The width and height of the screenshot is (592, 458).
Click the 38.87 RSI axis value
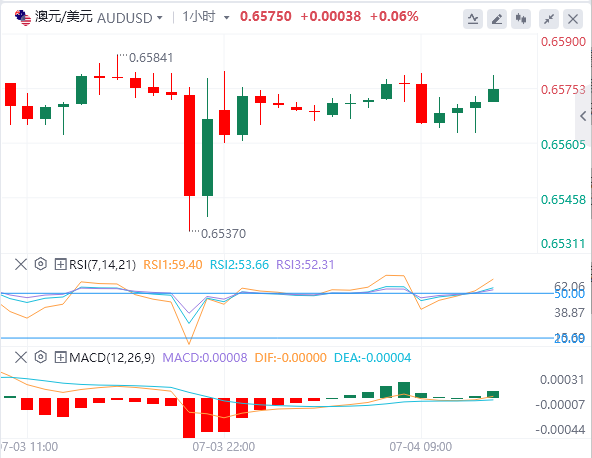[569, 312]
